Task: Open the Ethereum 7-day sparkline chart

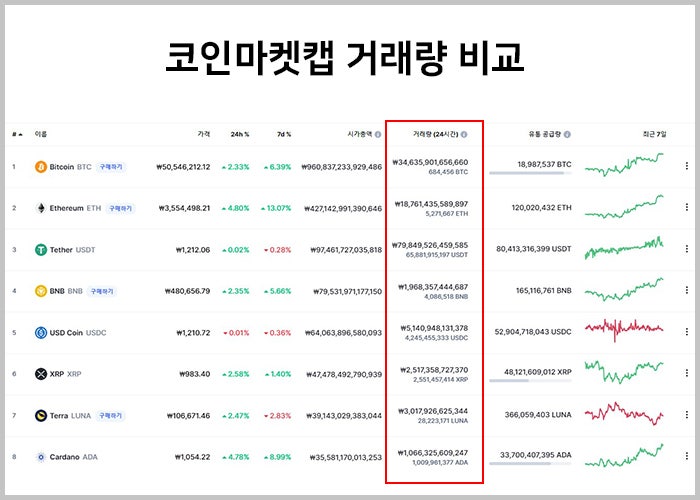Action: [624, 206]
